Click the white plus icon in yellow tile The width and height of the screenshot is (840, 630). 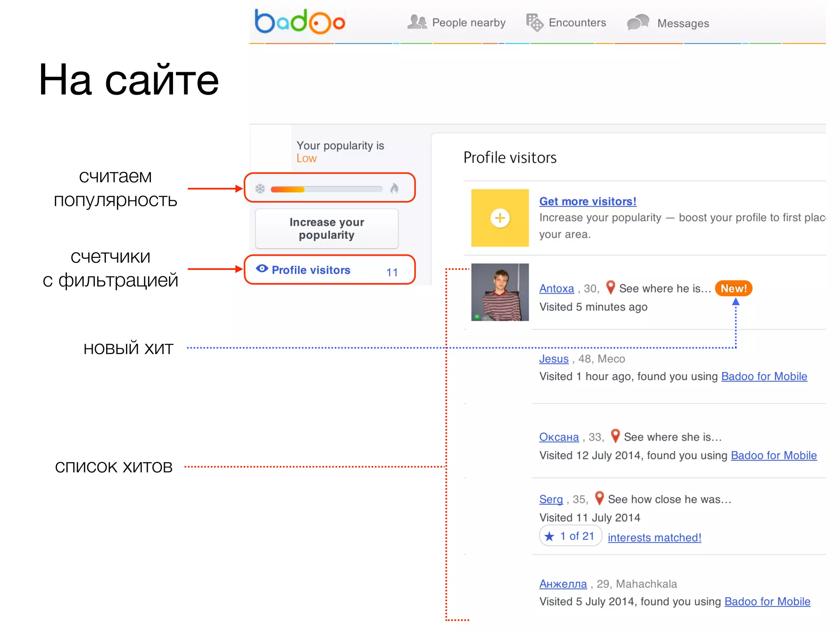500,218
